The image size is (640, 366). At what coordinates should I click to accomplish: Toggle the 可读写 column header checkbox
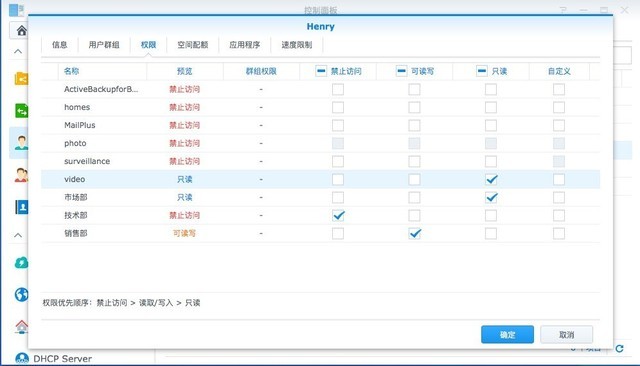point(401,71)
